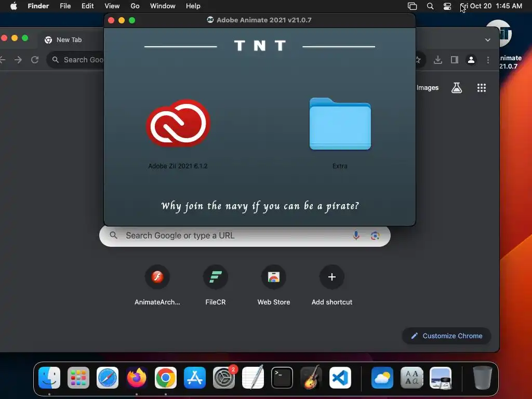This screenshot has height=399, width=532.
Task: Click Add shortcut plus button
Action: (x=332, y=277)
